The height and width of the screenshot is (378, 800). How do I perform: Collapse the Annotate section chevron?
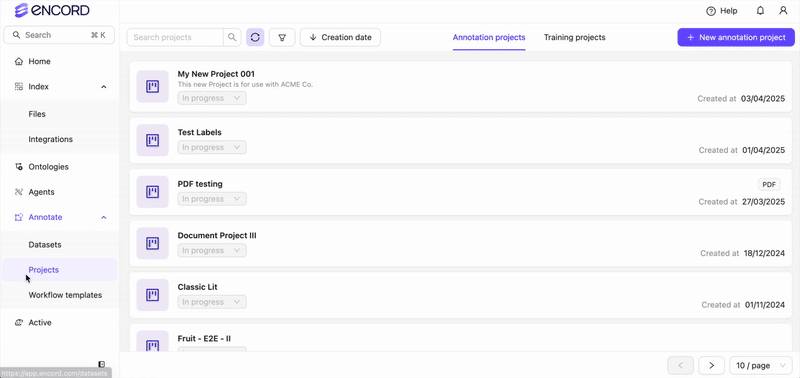(x=104, y=217)
